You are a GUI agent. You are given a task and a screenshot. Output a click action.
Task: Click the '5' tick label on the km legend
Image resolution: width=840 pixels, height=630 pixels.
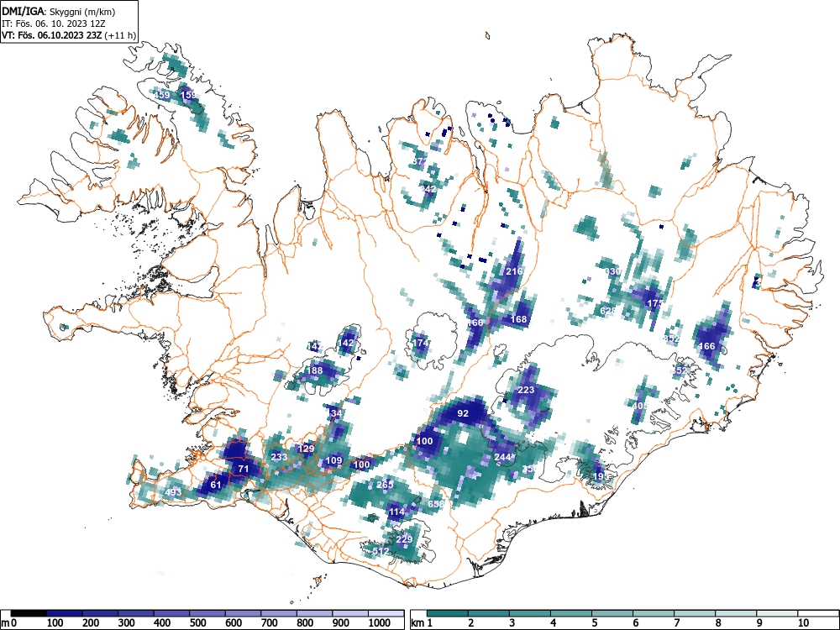(x=595, y=623)
